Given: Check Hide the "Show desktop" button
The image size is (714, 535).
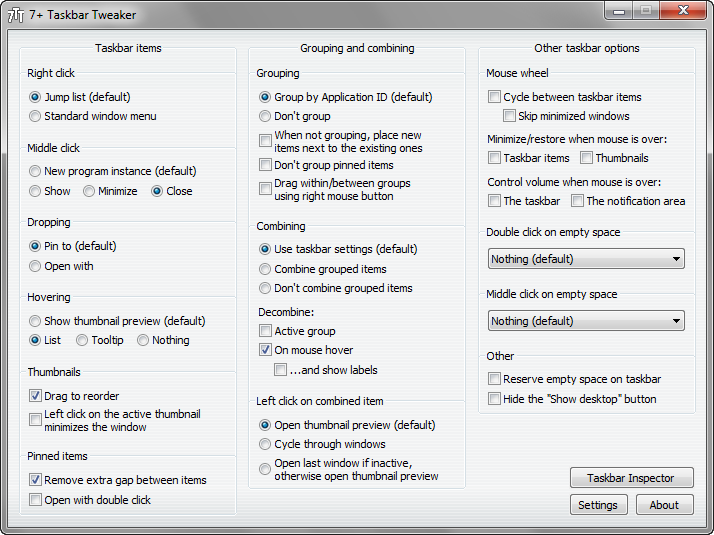Looking at the screenshot, I should [494, 399].
